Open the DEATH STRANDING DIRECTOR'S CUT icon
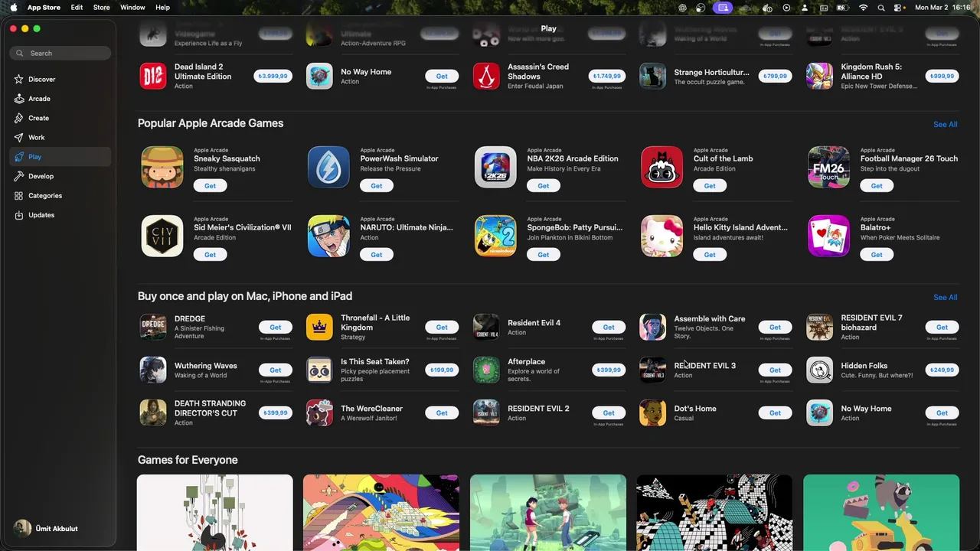Image resolution: width=980 pixels, height=551 pixels. (153, 412)
